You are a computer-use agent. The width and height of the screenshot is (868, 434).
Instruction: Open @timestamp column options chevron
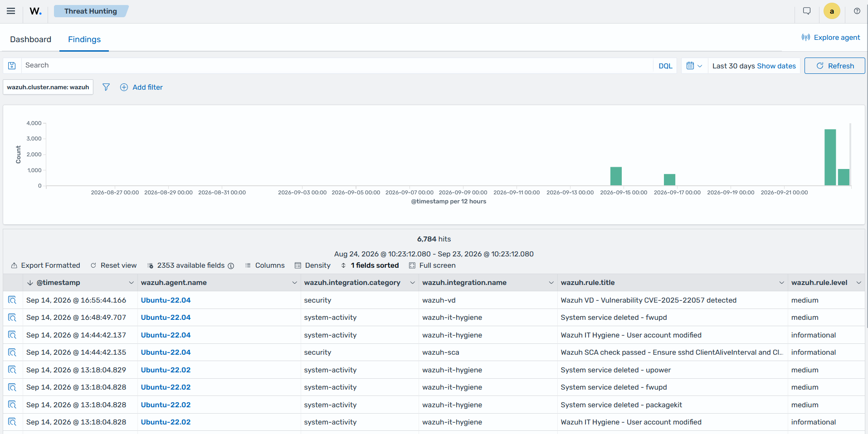coord(132,283)
